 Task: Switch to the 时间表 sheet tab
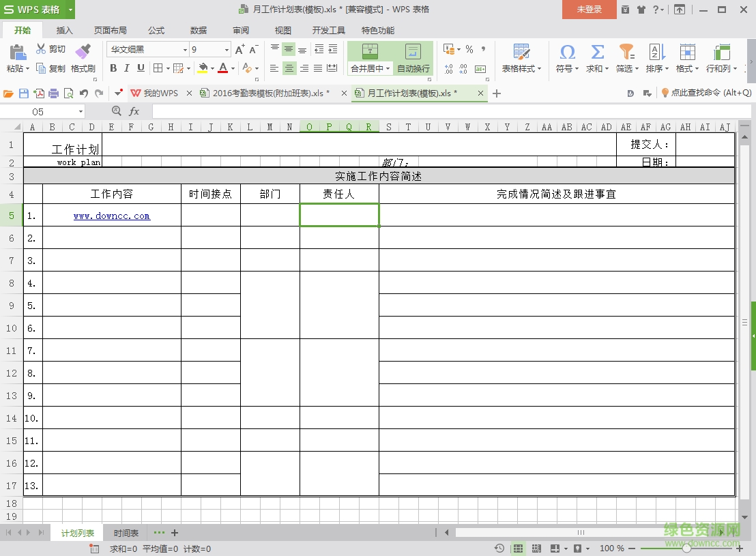click(126, 533)
